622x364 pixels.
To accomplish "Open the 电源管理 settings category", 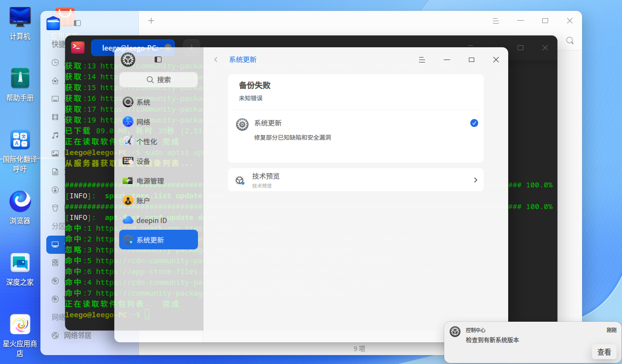I will tap(158, 181).
